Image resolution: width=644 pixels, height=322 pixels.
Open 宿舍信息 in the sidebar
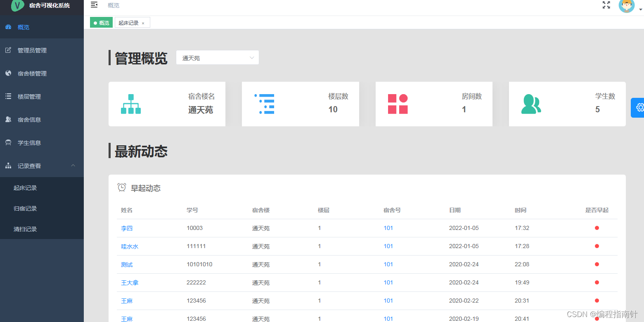click(x=42, y=120)
